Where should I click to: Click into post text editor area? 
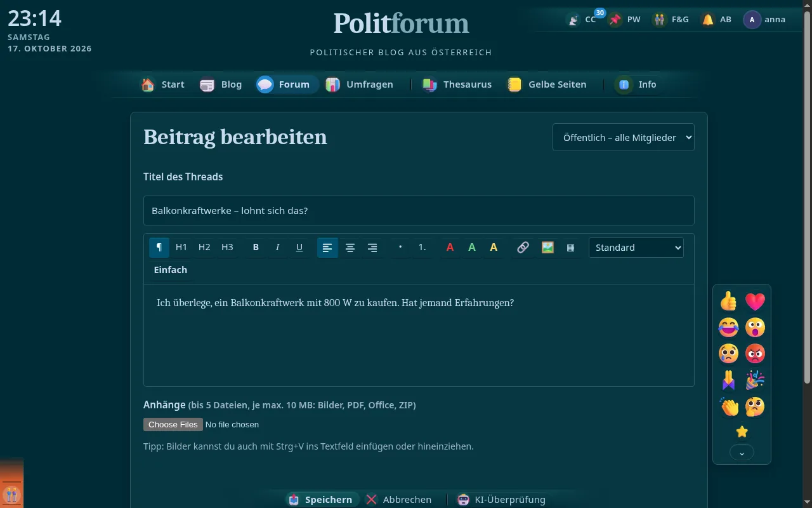point(419,335)
